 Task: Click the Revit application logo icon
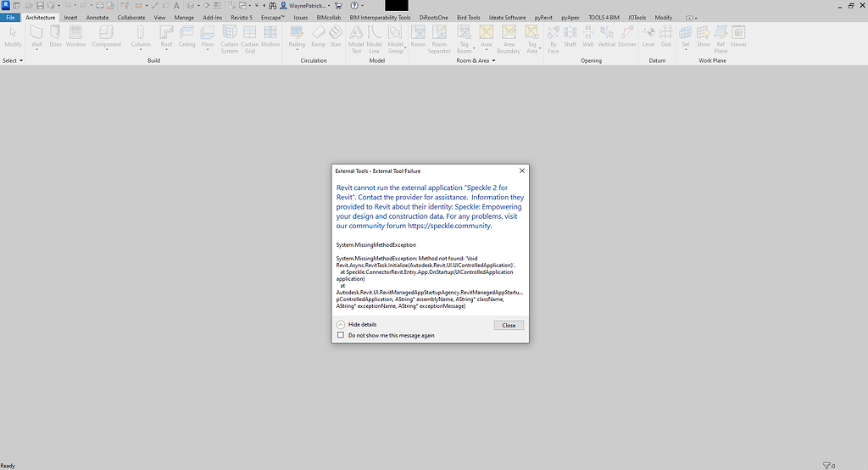6,5
